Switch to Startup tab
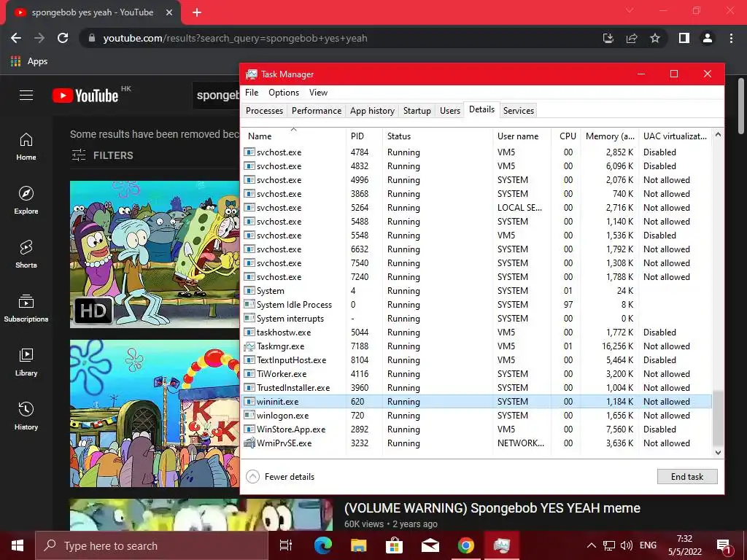The image size is (747, 560). [x=417, y=111]
